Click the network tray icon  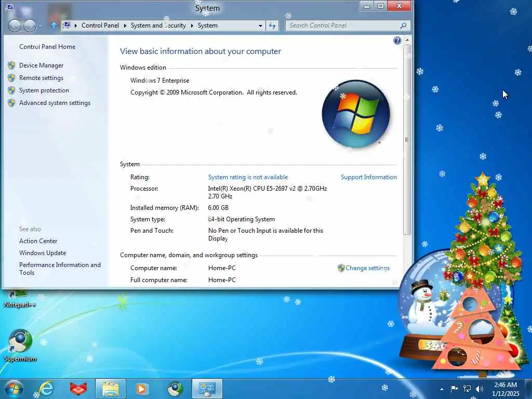(467, 389)
